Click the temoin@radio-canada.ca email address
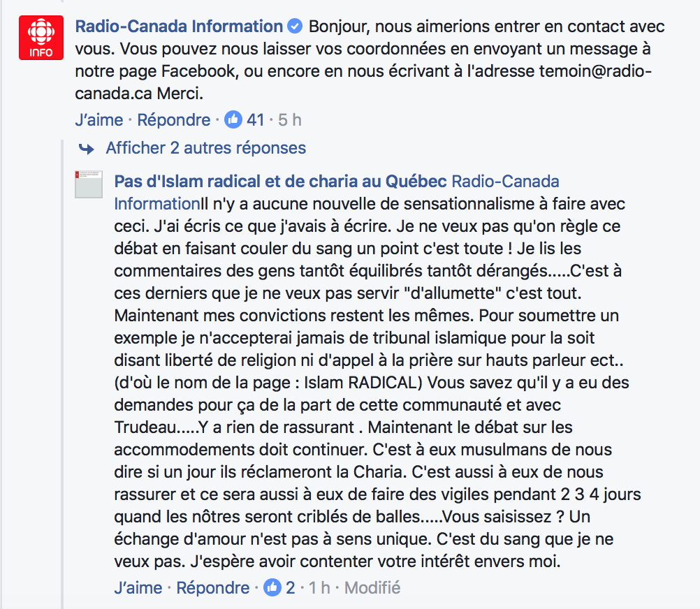Viewport: 700px width, 609px height. (x=363, y=82)
